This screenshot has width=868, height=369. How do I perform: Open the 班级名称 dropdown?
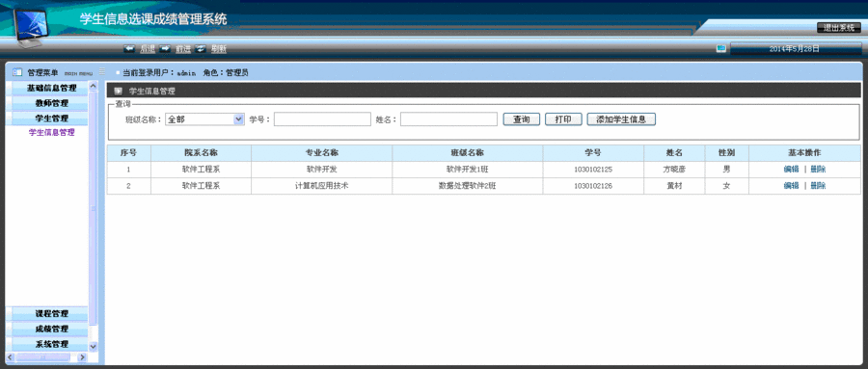[204, 119]
